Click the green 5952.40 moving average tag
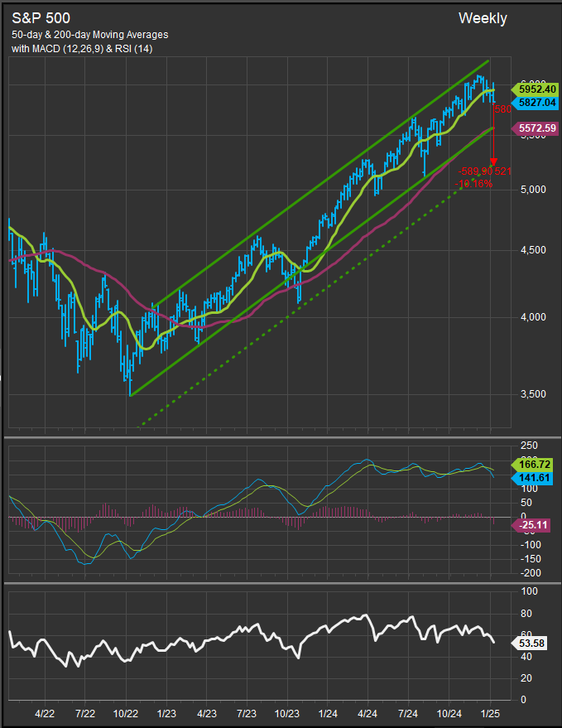 click(535, 89)
